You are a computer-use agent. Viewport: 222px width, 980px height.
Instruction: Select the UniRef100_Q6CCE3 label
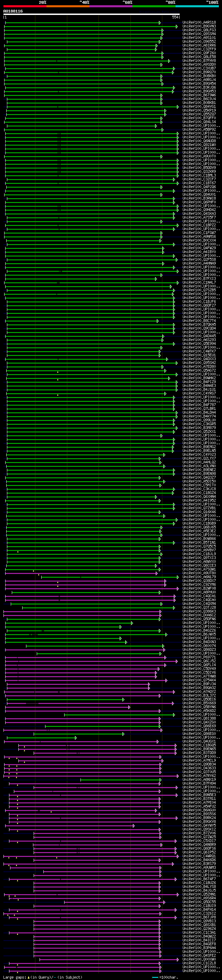pos(199,565)
